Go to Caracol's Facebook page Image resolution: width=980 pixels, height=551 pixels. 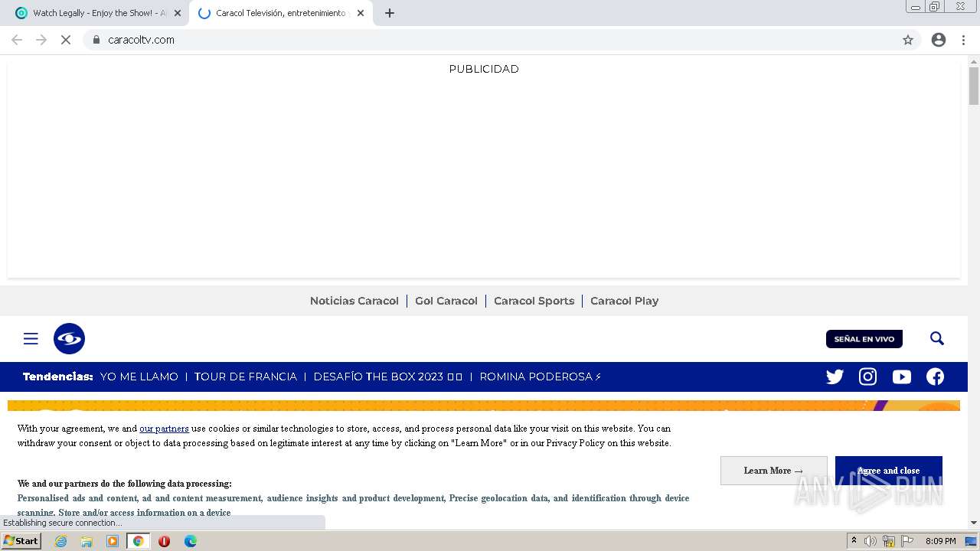[935, 377]
